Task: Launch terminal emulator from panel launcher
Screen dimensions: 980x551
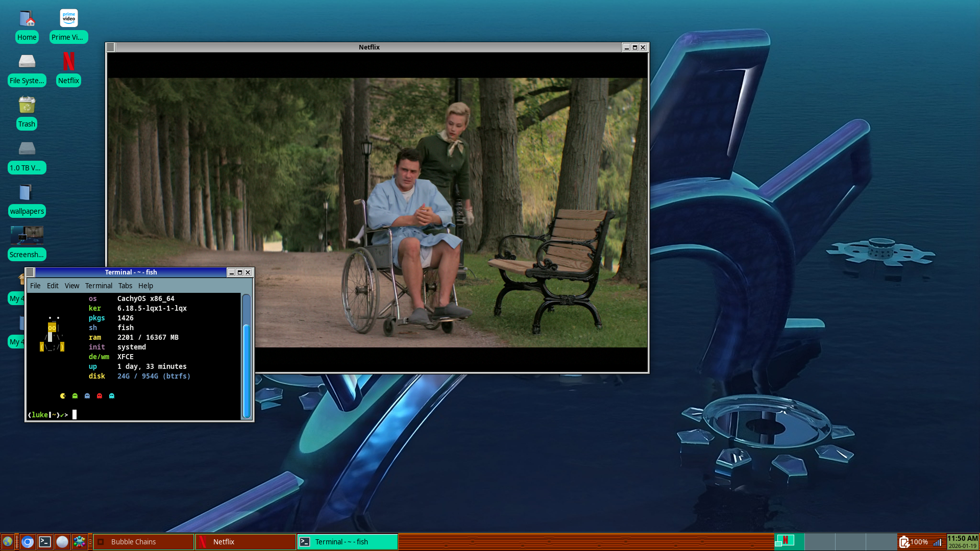Action: click(45, 542)
